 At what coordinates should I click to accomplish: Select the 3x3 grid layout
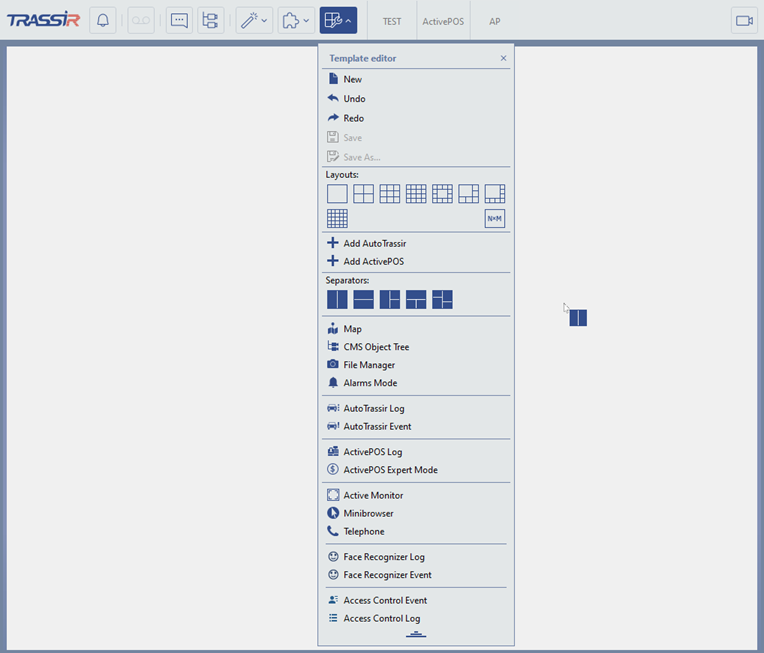coord(390,194)
